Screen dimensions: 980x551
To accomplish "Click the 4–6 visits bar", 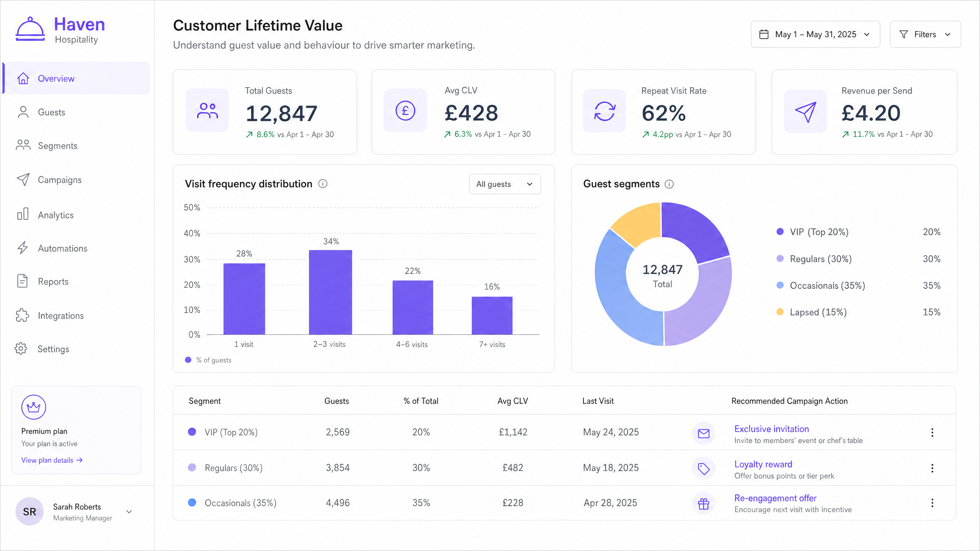I will pos(413,308).
